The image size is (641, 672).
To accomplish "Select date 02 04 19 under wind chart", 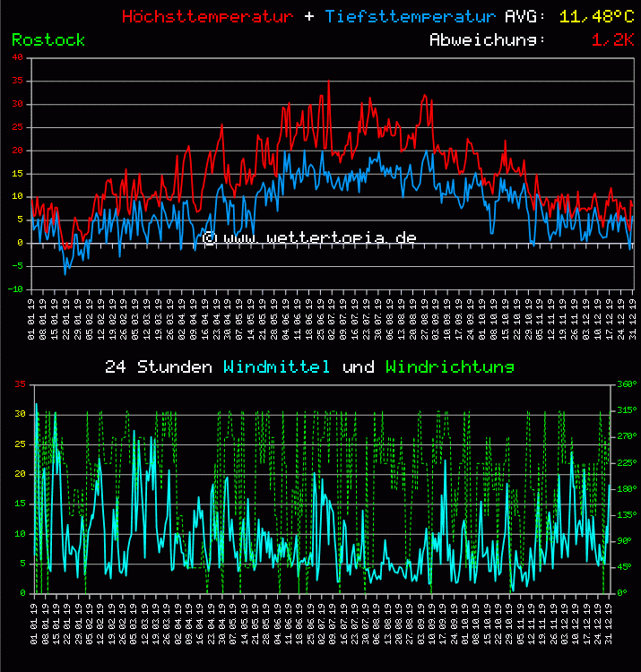I will tap(178, 624).
